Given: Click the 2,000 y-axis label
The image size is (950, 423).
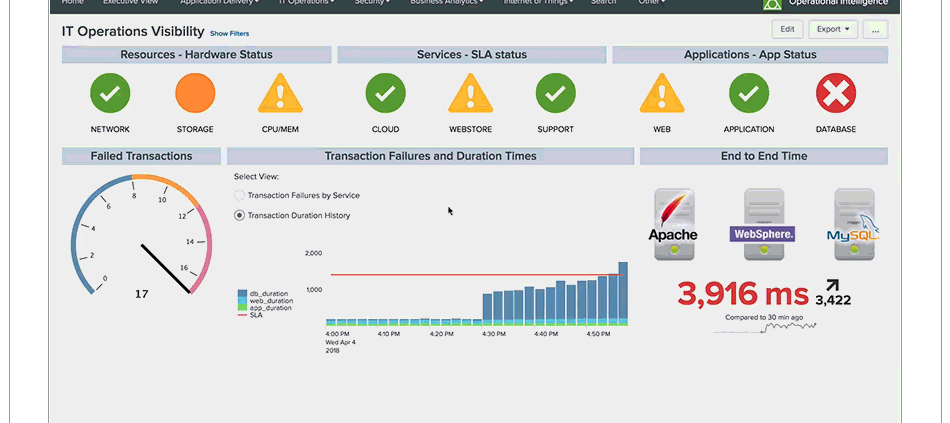Looking at the screenshot, I should coord(313,253).
